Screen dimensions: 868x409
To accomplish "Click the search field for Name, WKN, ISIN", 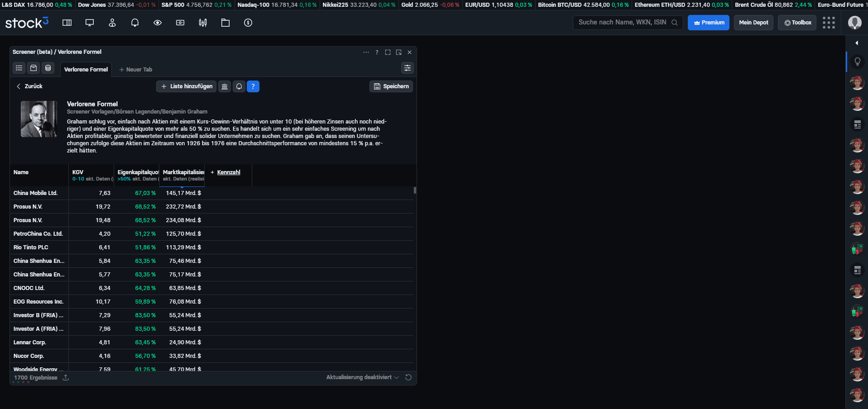I will pos(623,23).
